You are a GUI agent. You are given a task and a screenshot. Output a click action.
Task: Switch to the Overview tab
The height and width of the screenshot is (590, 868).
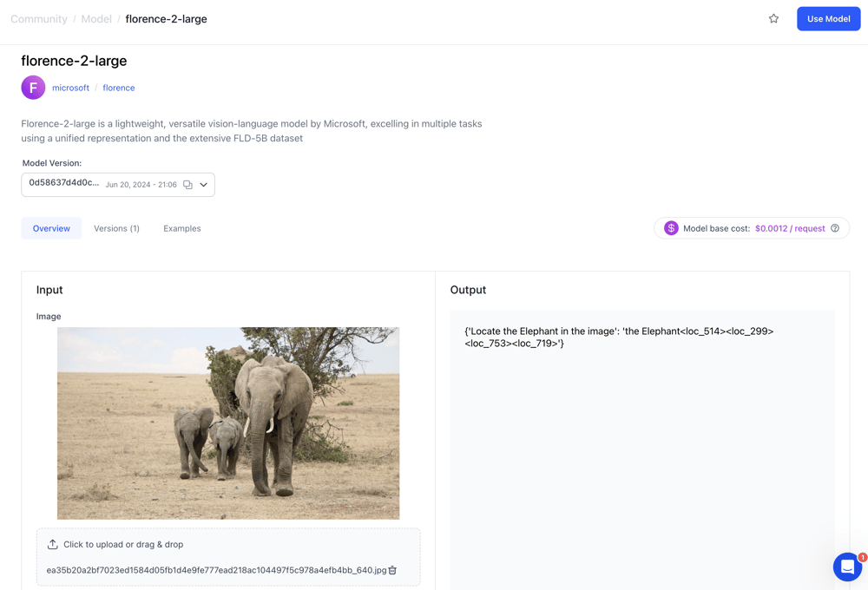click(x=51, y=228)
